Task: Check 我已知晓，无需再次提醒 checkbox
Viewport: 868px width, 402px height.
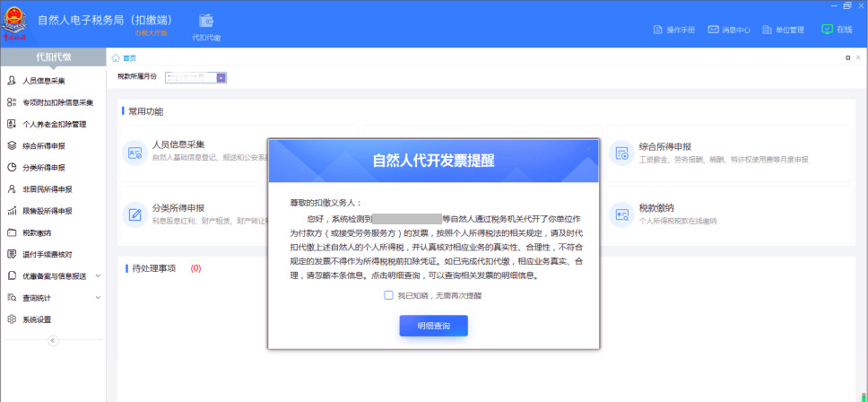Action: tap(388, 295)
